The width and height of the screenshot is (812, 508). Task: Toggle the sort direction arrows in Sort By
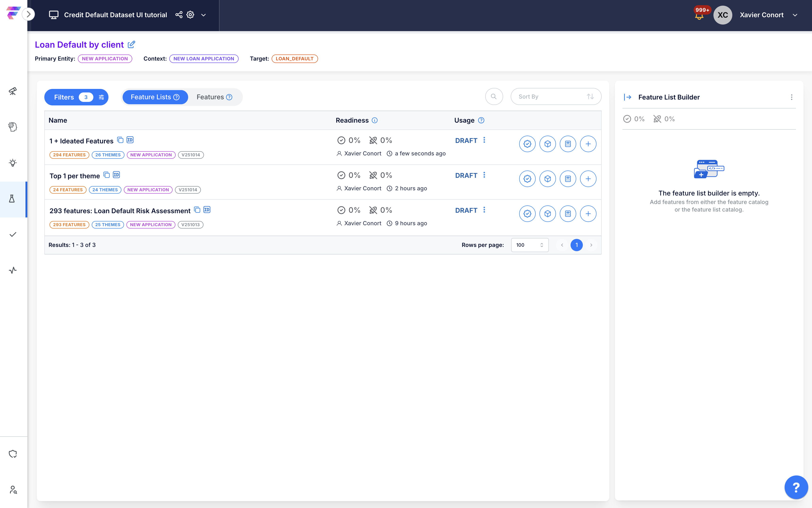pyautogui.click(x=590, y=97)
